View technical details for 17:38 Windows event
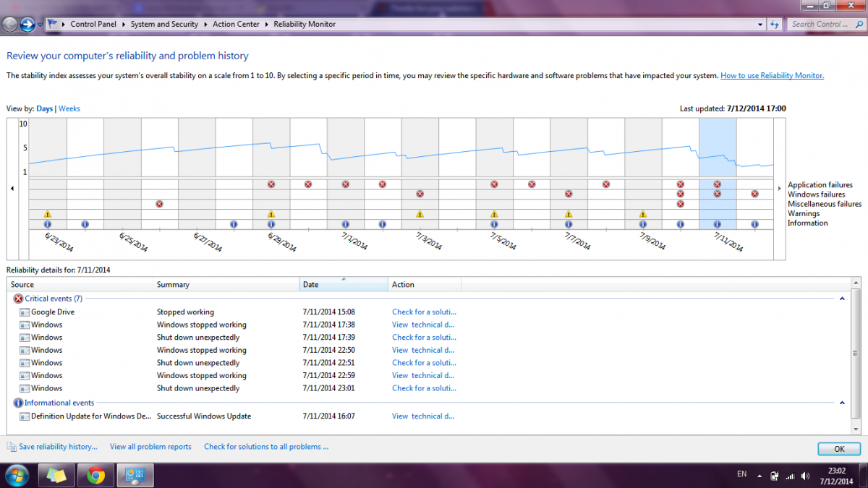This screenshot has width=868, height=488. tap(423, 325)
